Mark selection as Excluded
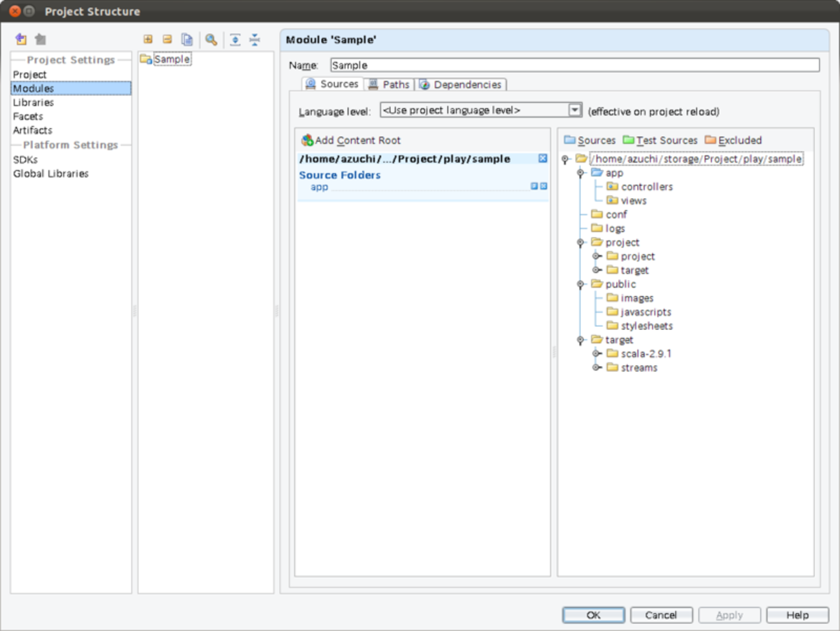 point(733,140)
